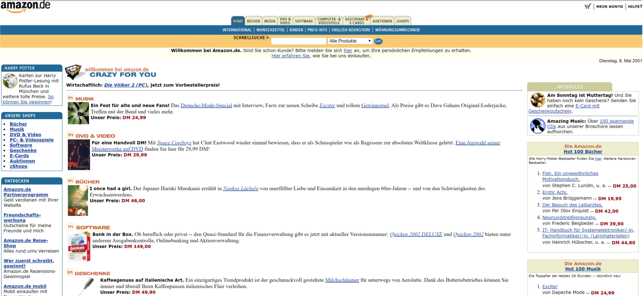
Task: Click the Schnellsuche input field
Action: (x=299, y=41)
